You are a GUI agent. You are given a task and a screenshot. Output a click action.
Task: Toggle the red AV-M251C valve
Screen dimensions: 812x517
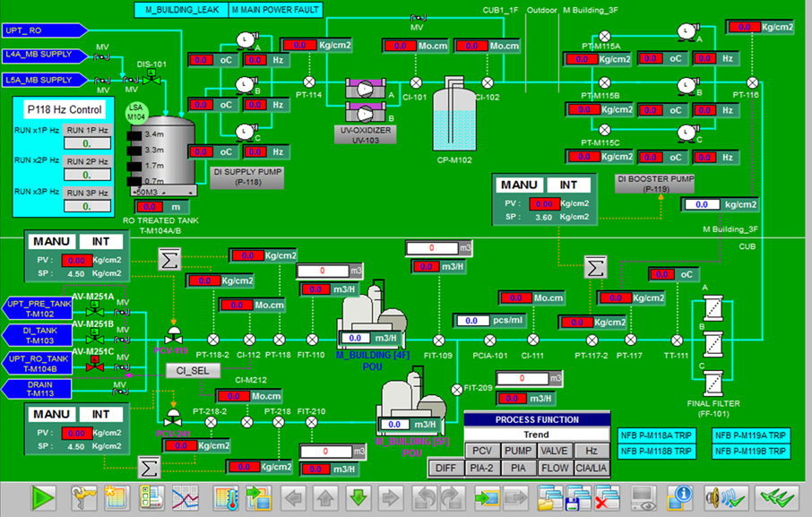click(x=93, y=365)
